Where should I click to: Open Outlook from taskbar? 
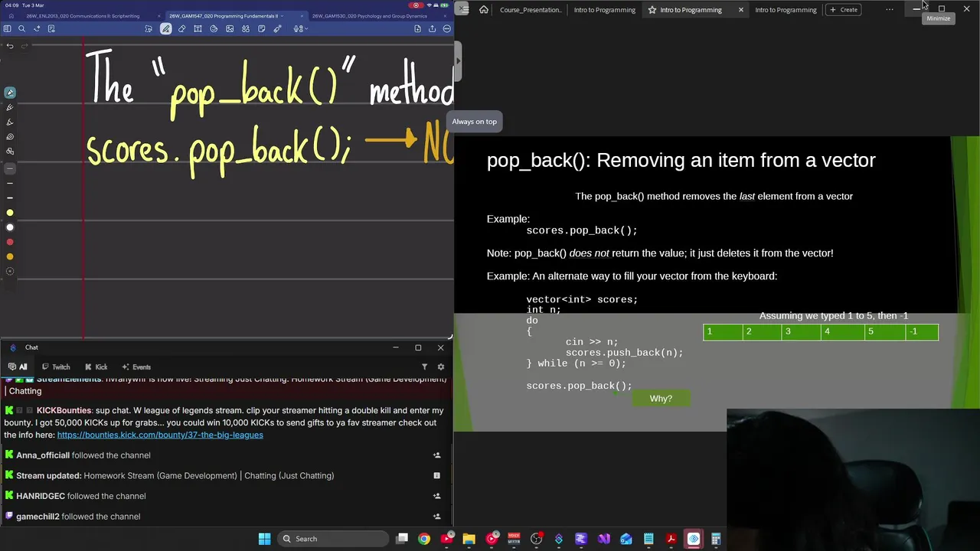(626, 539)
